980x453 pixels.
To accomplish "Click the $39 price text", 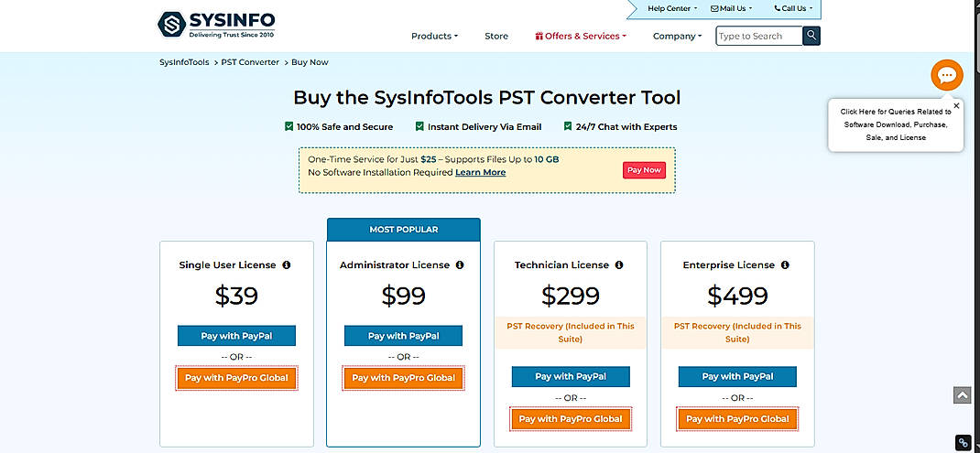I will (x=236, y=296).
